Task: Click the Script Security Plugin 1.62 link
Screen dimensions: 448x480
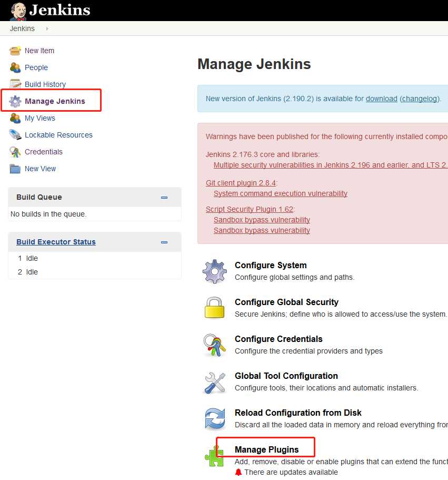Action: [x=250, y=209]
